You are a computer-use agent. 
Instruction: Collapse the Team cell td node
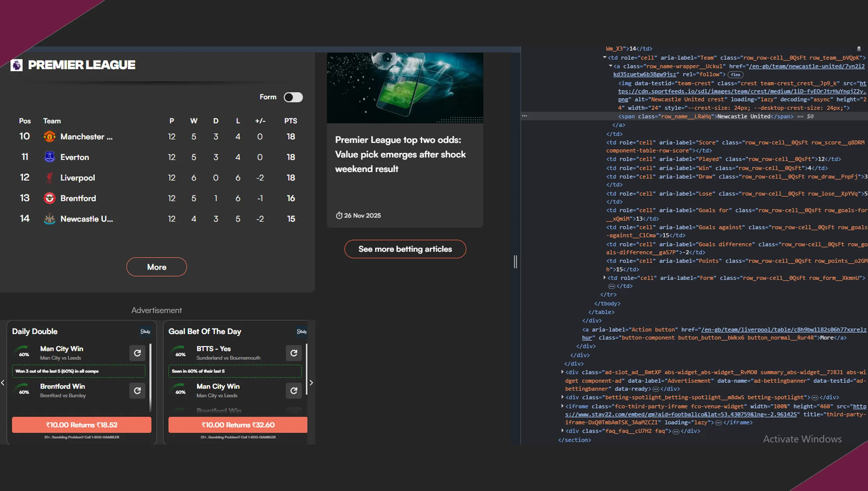coord(604,57)
